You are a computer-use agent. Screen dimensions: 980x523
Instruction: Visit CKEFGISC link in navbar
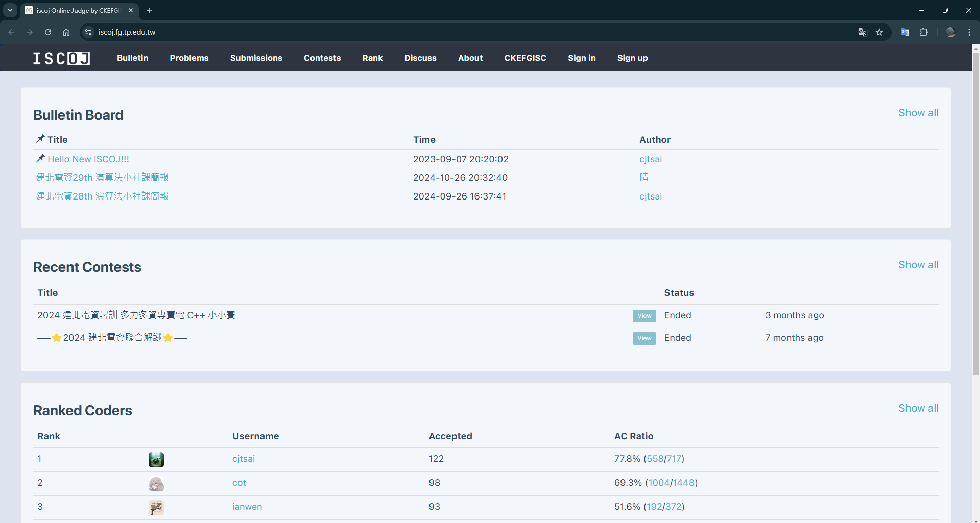(x=525, y=58)
